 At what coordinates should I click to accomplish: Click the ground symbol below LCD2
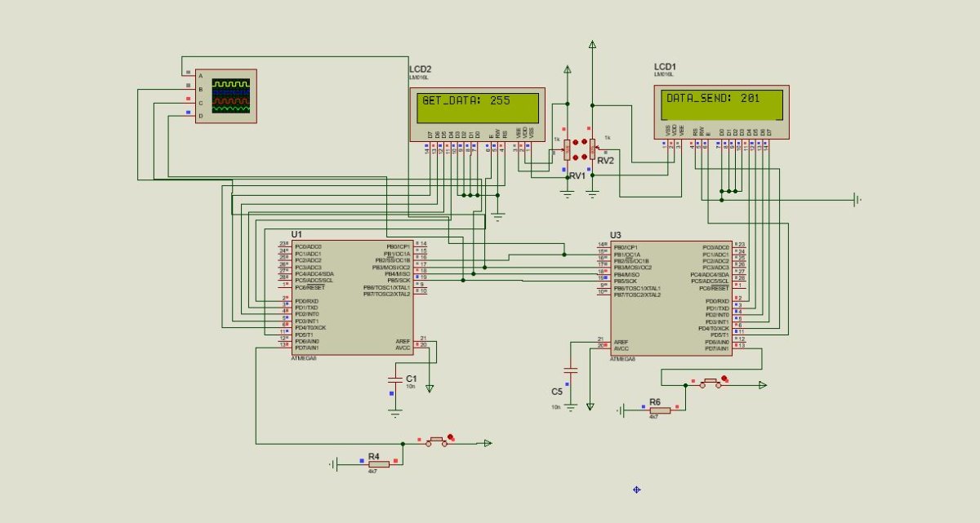497,216
